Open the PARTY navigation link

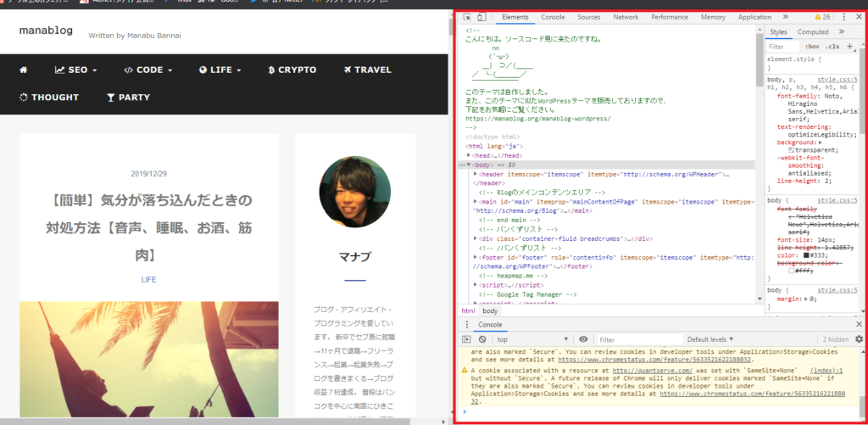129,97
